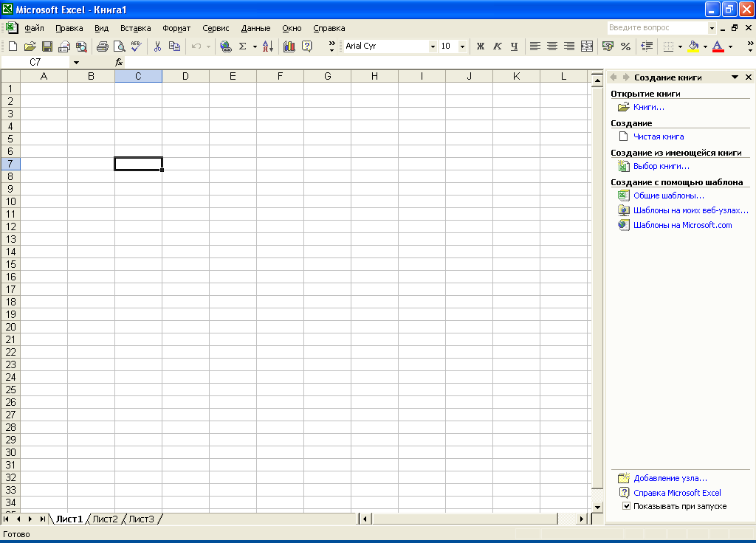Open the Формат menu
756x543 pixels.
pyautogui.click(x=176, y=28)
